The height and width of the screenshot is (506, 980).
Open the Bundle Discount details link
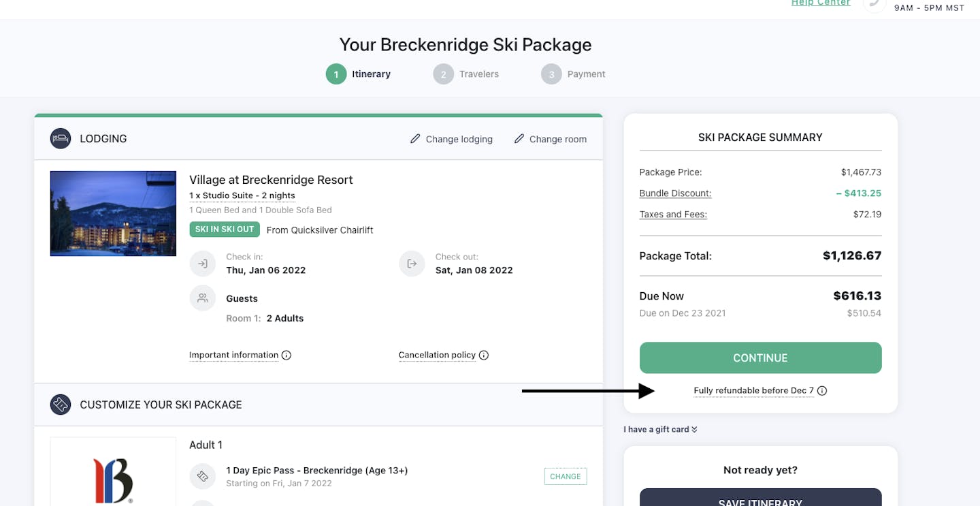pos(675,193)
